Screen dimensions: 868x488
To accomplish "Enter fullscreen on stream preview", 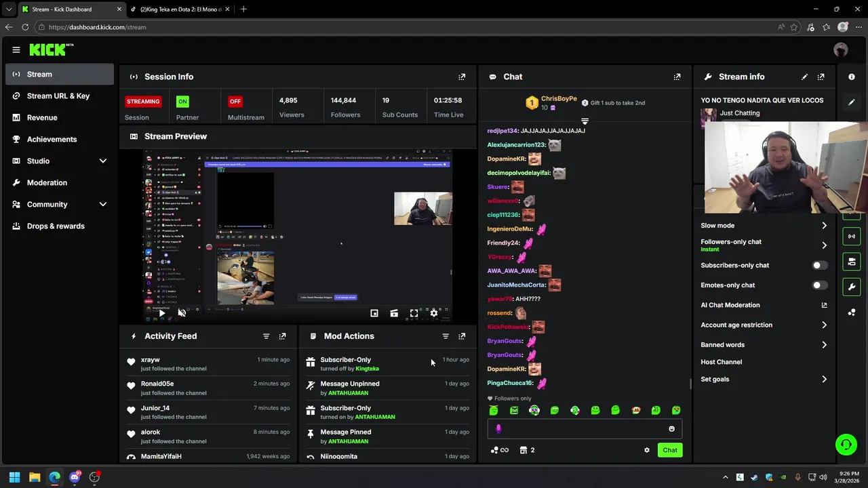I will click(414, 313).
